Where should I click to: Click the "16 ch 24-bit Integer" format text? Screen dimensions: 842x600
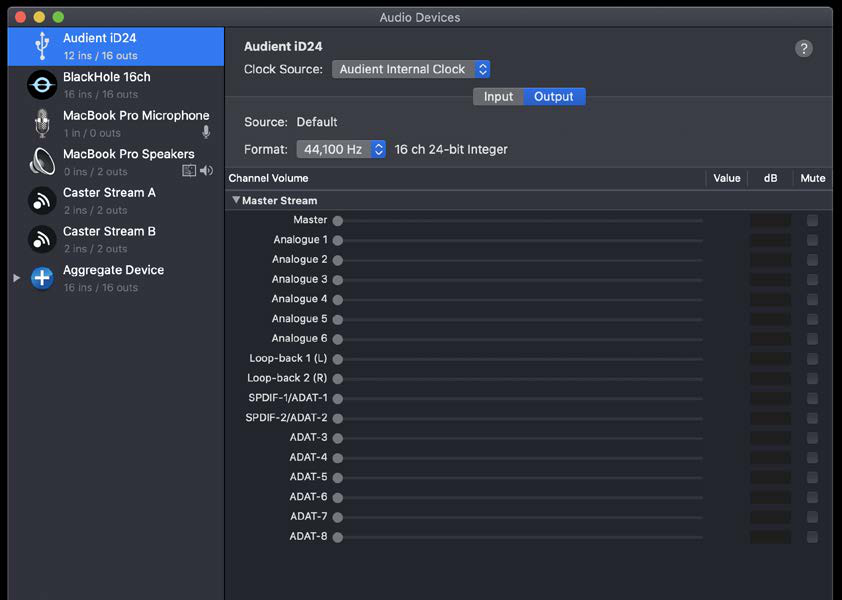(x=451, y=149)
